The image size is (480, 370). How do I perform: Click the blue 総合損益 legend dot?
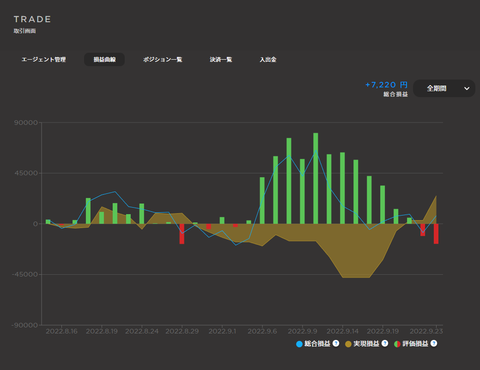(x=299, y=344)
